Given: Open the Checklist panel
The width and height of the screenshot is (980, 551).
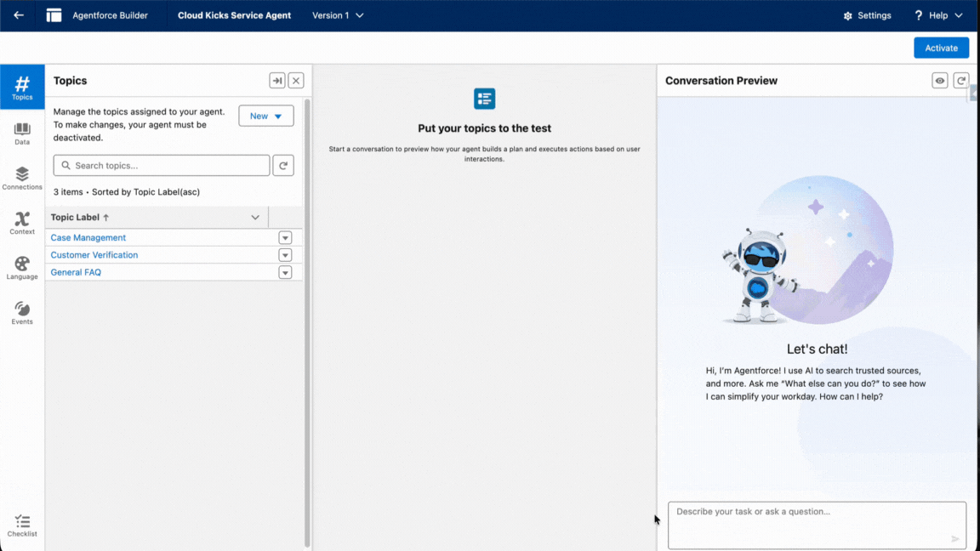Looking at the screenshot, I should (x=22, y=525).
